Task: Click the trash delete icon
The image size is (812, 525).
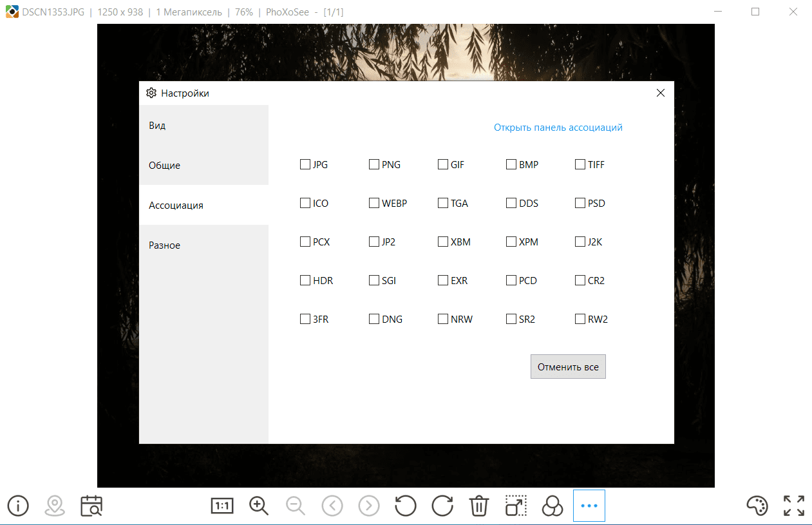Action: [x=479, y=506]
